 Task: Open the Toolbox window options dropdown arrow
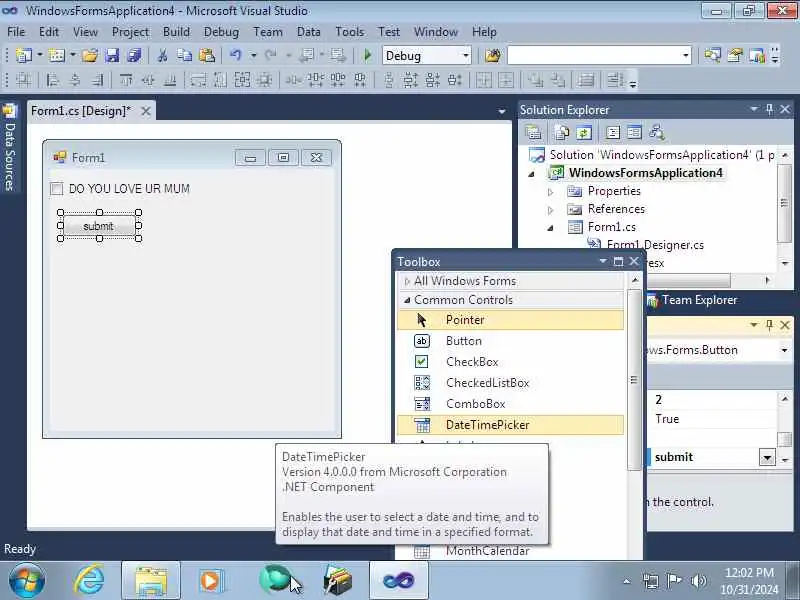(x=603, y=261)
